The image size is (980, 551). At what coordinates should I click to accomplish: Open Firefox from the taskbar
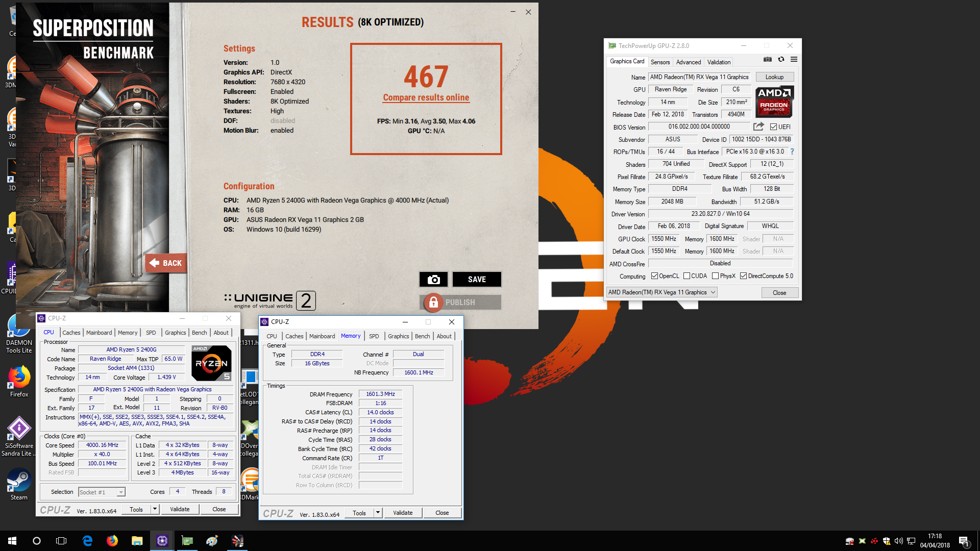112,541
